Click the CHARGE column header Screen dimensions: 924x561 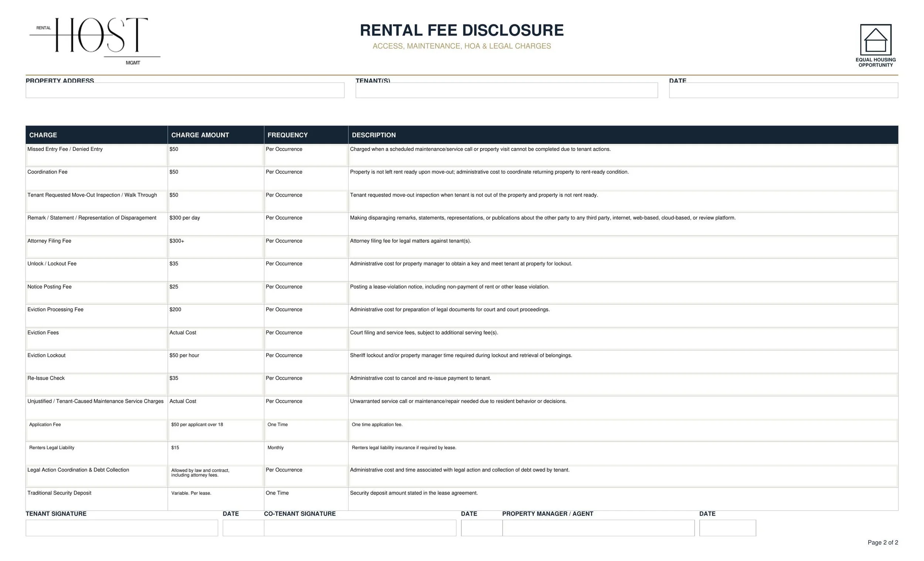[x=97, y=135]
